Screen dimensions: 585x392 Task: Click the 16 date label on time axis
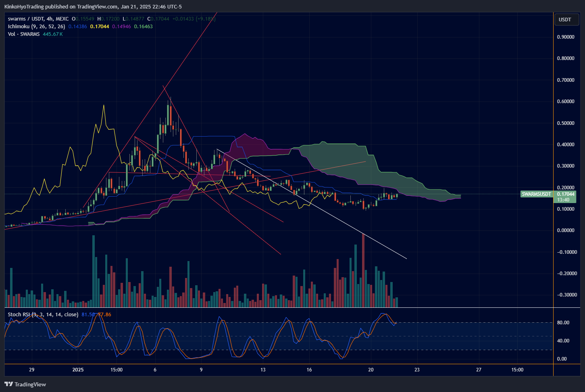(309, 370)
